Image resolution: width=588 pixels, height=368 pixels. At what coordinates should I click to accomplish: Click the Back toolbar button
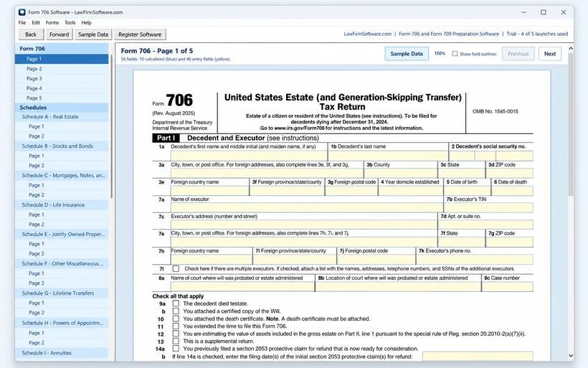click(31, 34)
